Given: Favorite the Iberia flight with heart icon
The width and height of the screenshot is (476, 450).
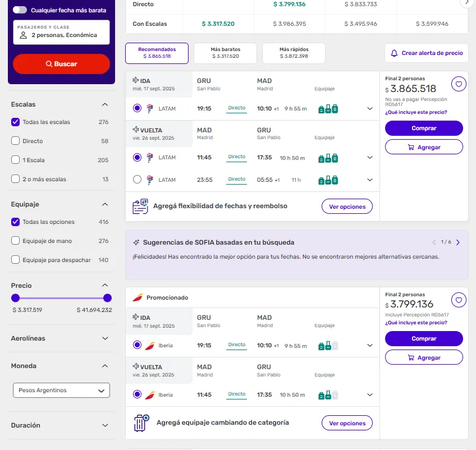Looking at the screenshot, I should (x=459, y=300).
